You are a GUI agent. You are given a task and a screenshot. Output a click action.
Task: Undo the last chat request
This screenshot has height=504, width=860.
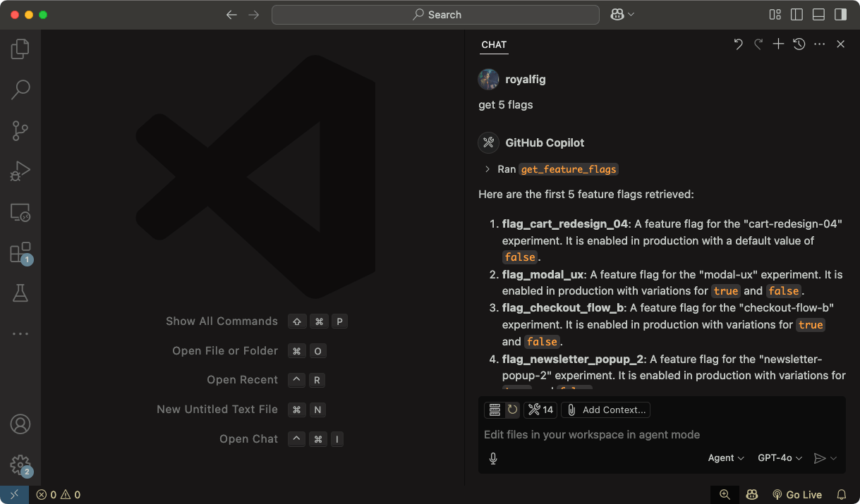(x=738, y=44)
